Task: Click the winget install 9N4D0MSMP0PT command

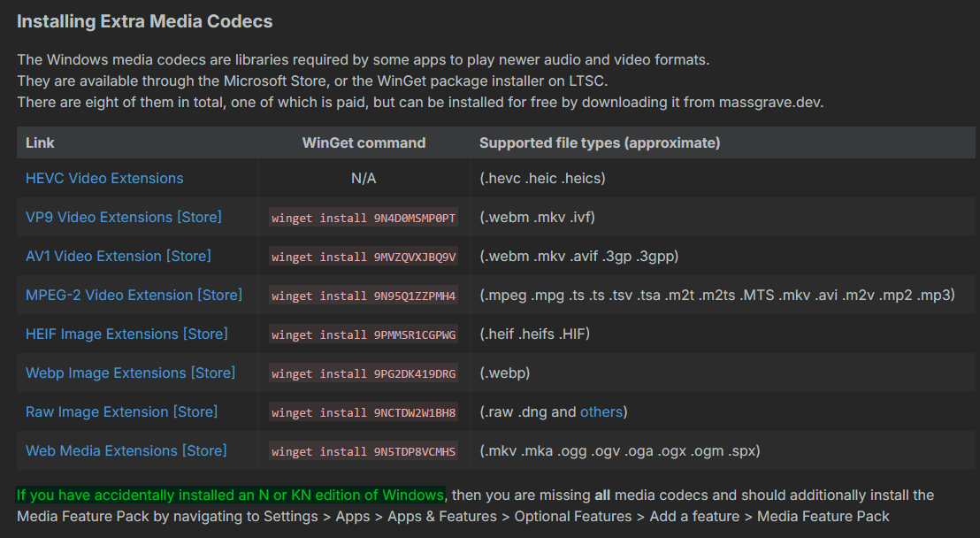Action: point(364,218)
